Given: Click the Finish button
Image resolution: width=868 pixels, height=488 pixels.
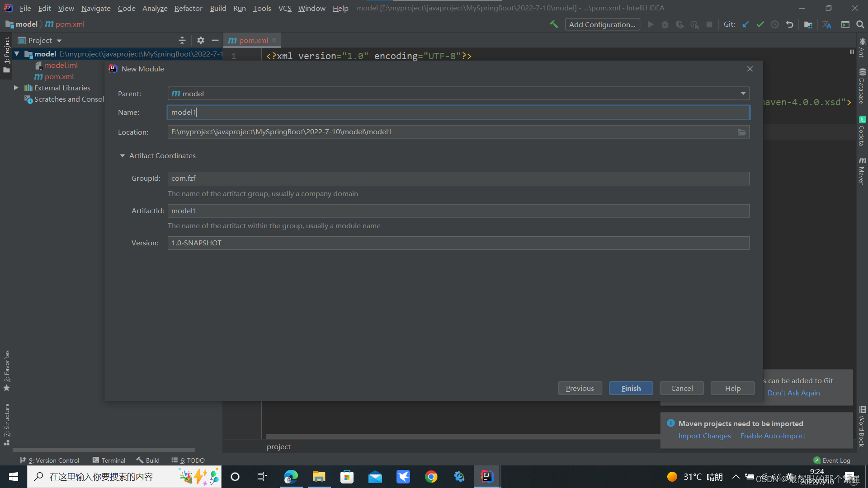Looking at the screenshot, I should tap(631, 388).
